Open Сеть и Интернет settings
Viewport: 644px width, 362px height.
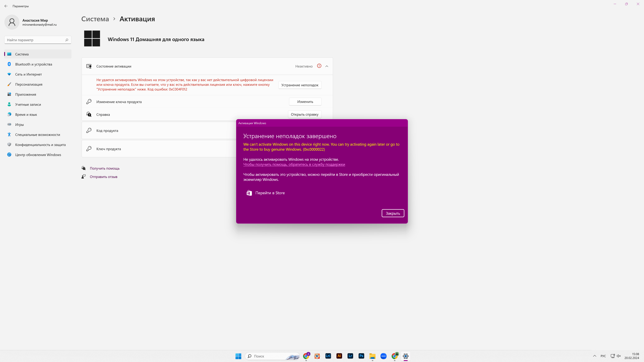pos(38,74)
